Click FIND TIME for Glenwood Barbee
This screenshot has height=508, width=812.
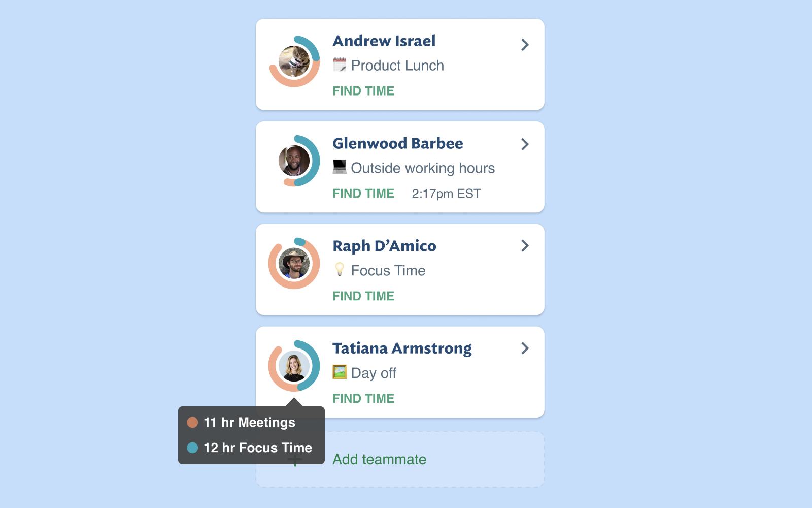pos(363,194)
